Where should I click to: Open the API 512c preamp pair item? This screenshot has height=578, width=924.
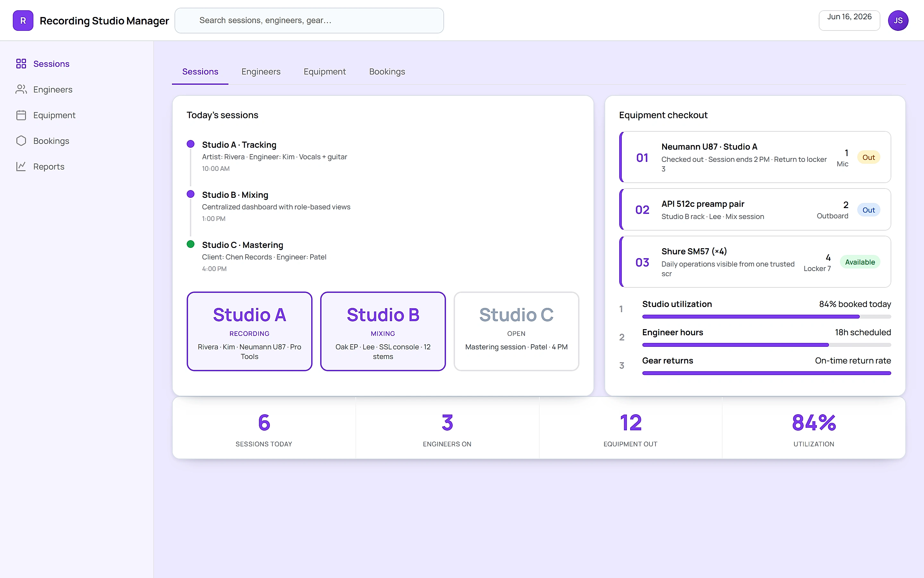pos(755,209)
